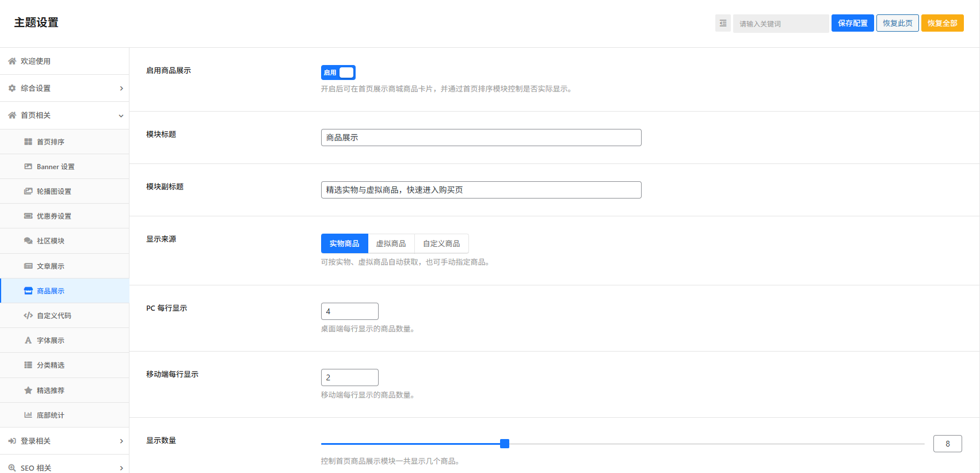The width and height of the screenshot is (980, 473).
Task: Open the 分类精选 menu item
Action: tap(51, 365)
